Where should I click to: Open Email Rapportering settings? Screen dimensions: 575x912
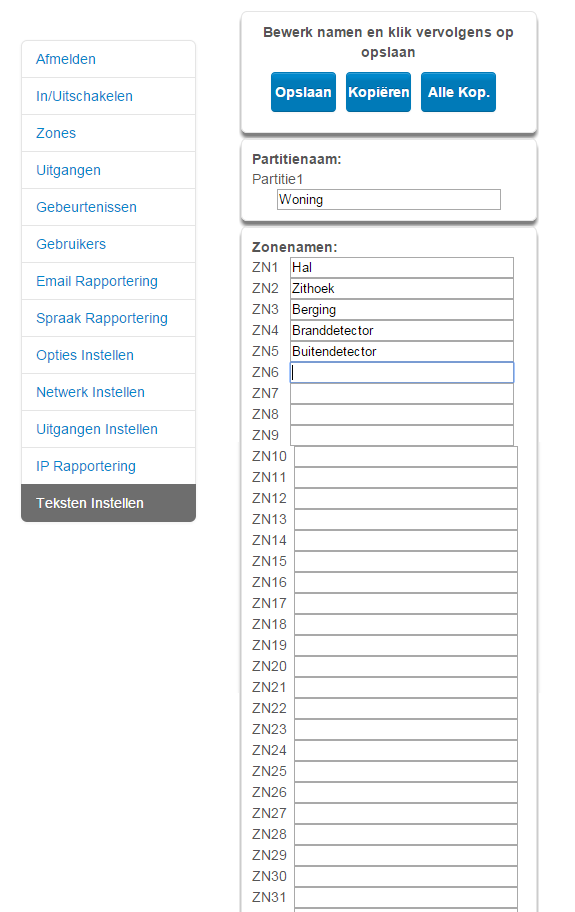108,281
